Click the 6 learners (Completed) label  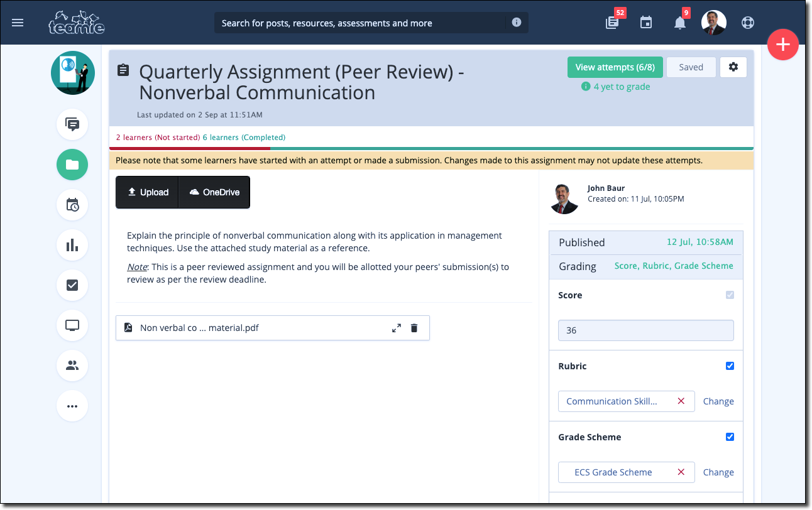244,138
